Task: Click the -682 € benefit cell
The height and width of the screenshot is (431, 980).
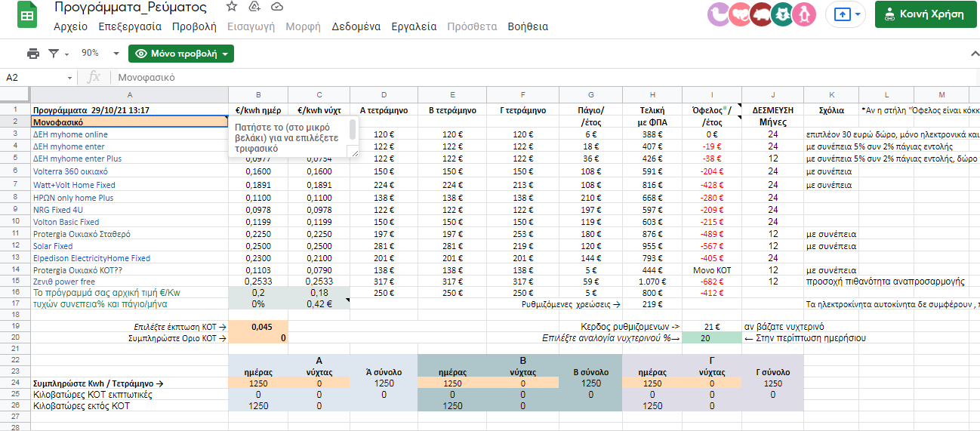Action: tap(711, 281)
